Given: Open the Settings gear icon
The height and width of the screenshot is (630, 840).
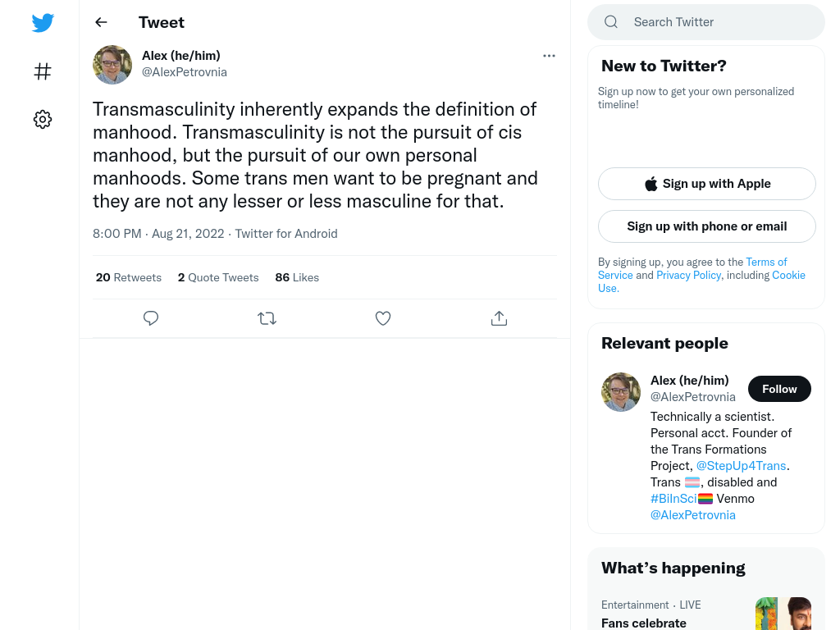Looking at the screenshot, I should (43, 120).
